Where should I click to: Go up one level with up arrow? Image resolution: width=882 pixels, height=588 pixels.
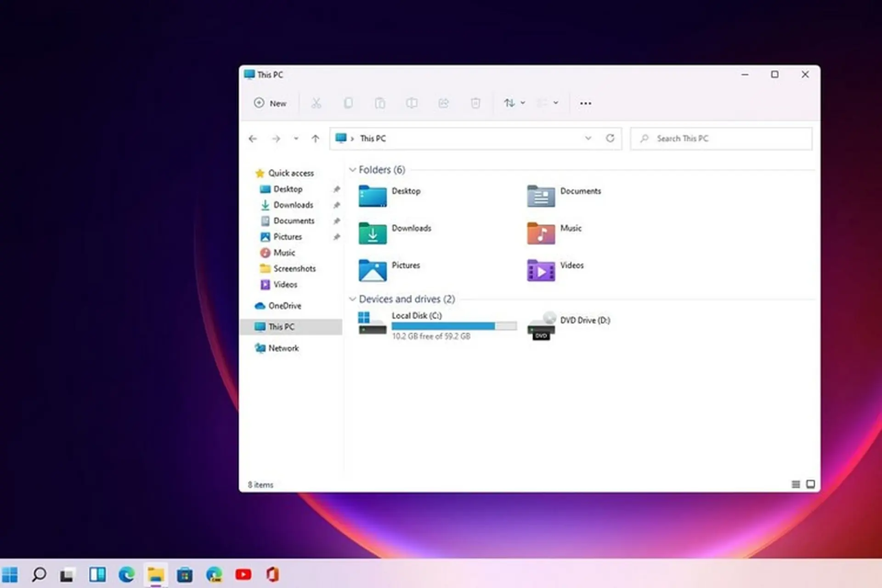315,139
